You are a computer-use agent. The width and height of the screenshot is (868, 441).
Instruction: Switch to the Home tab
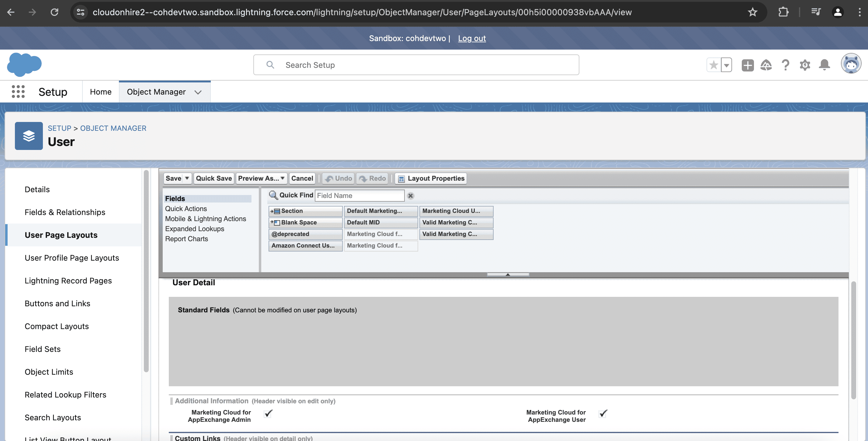pyautogui.click(x=100, y=92)
